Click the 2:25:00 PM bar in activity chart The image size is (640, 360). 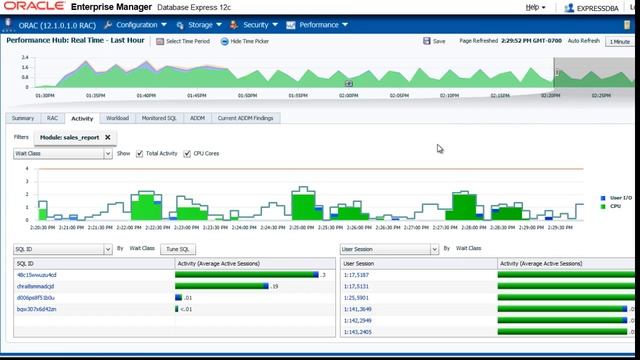tap(303, 207)
